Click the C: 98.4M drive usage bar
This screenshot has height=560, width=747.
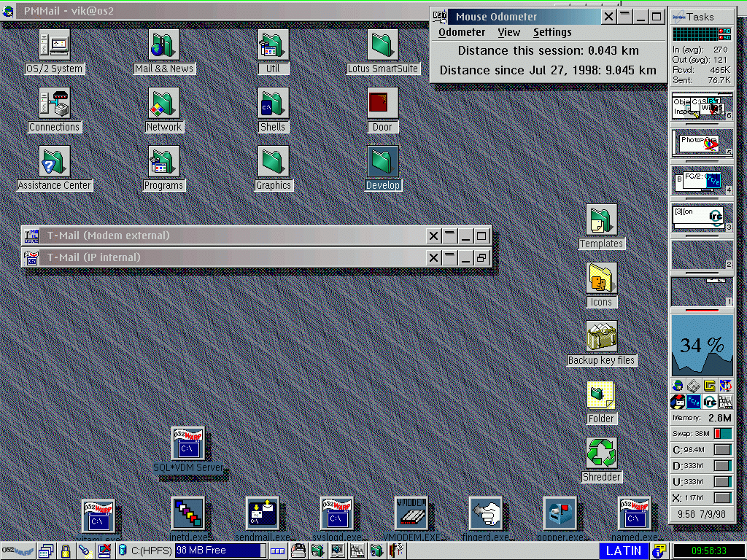pos(723,449)
